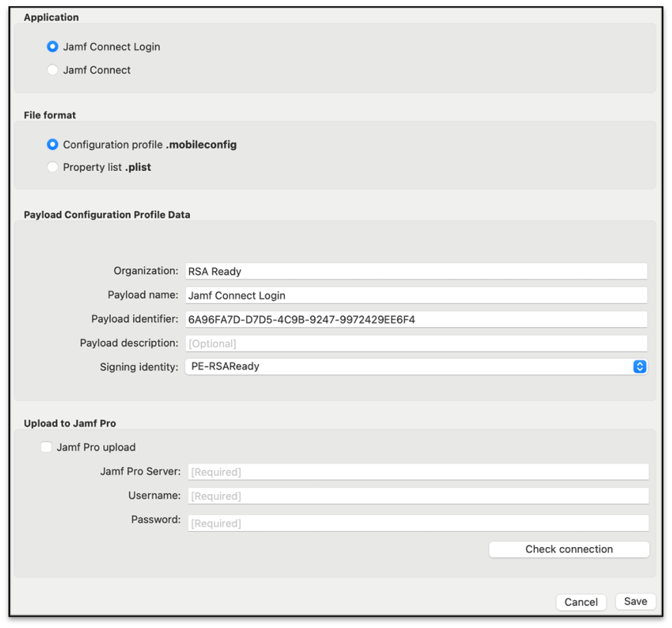Expand the PE-RSAReady signing identity selector
This screenshot has height=628, width=672.
[x=416, y=366]
